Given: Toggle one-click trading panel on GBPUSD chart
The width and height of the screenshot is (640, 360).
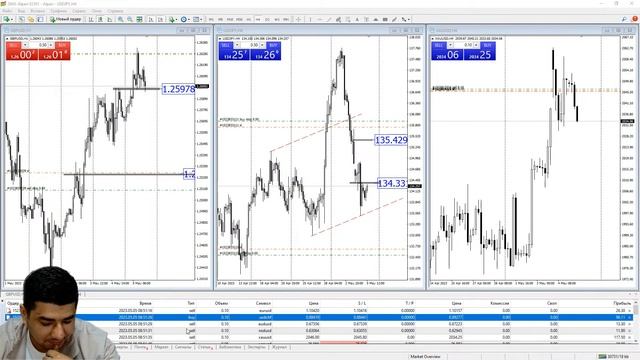Looking at the screenshot, I should 7,38.
